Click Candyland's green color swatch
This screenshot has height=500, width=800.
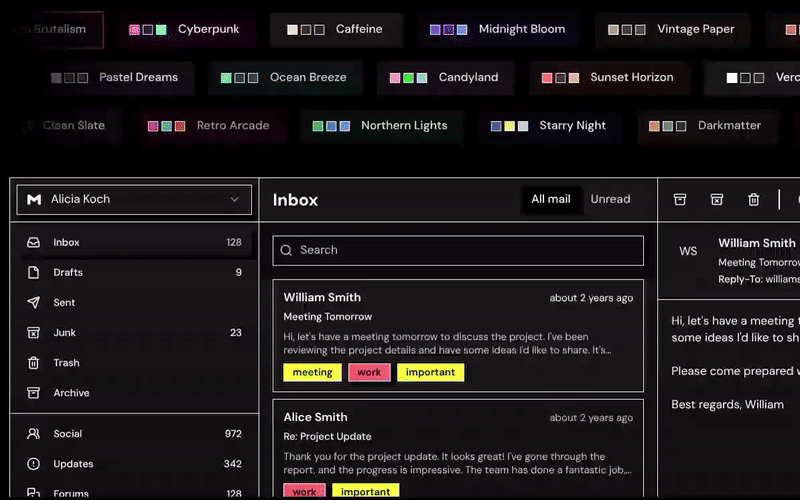408,78
